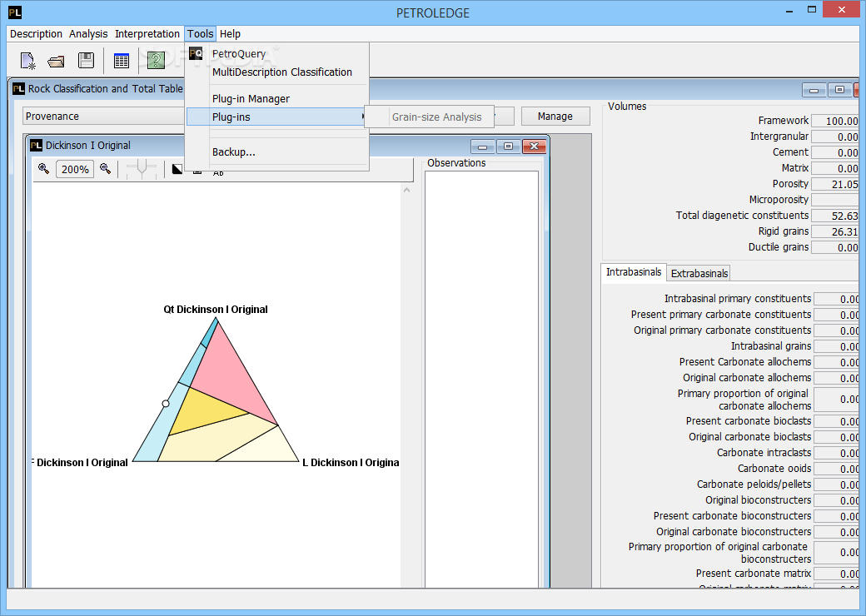Screen dimensions: 866x616
Task: Click the PQ PetroQuery icon
Action: [196, 53]
